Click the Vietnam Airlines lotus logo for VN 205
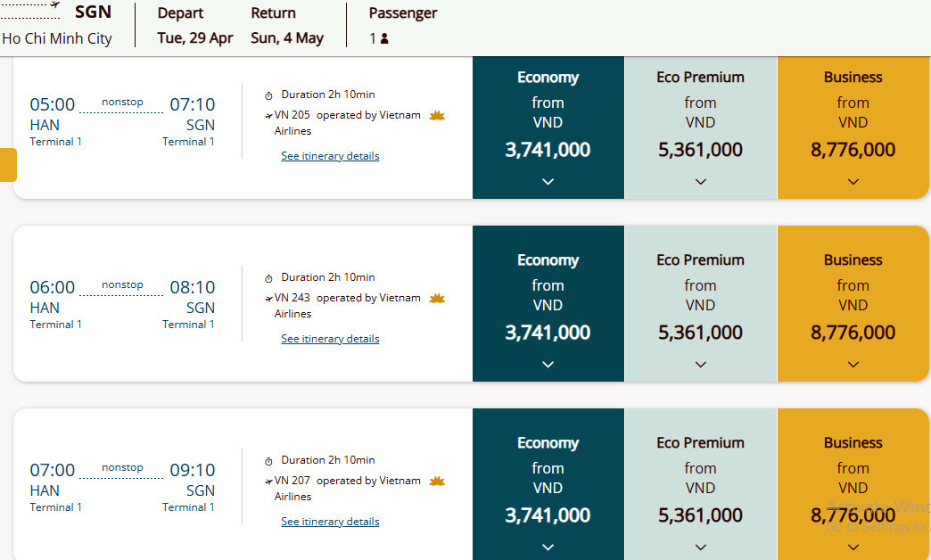Screen dimensions: 931x560 pyautogui.click(x=437, y=115)
